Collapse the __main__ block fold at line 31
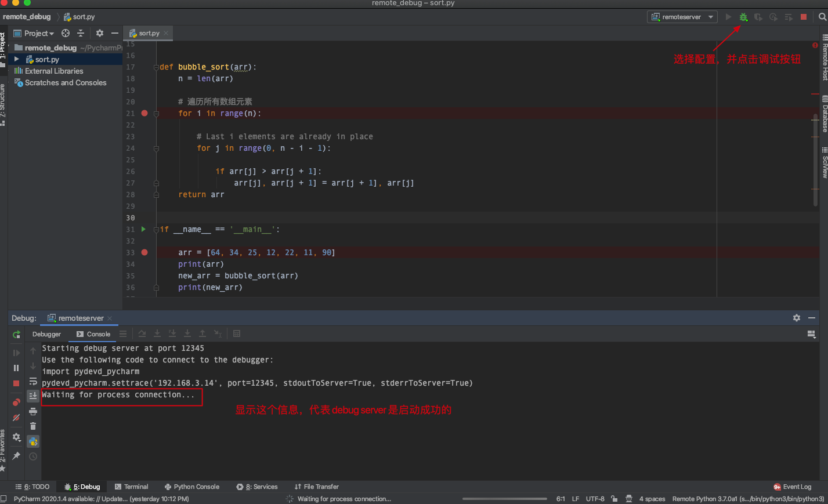 coord(156,230)
